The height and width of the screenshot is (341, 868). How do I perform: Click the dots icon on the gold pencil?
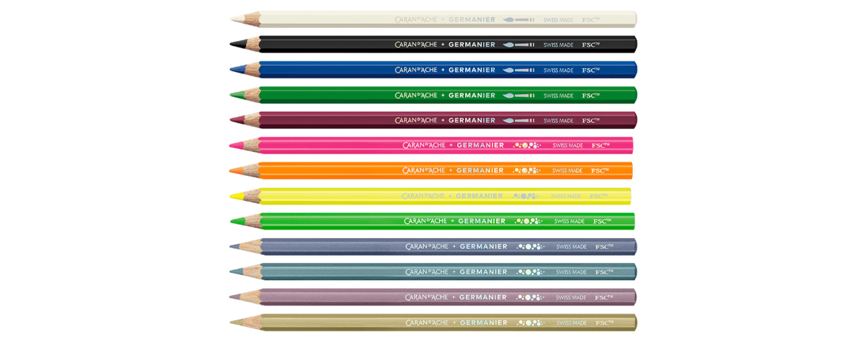pyautogui.click(x=530, y=322)
